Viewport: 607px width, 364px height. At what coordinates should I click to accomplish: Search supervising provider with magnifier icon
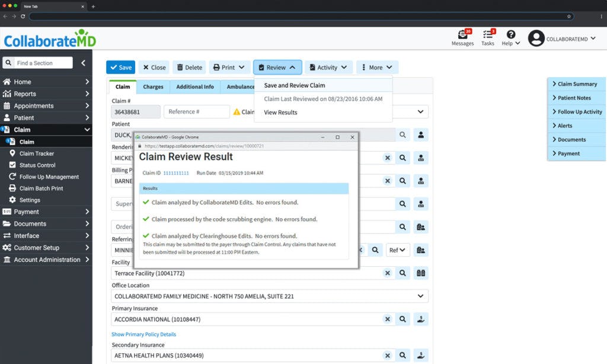pos(402,204)
